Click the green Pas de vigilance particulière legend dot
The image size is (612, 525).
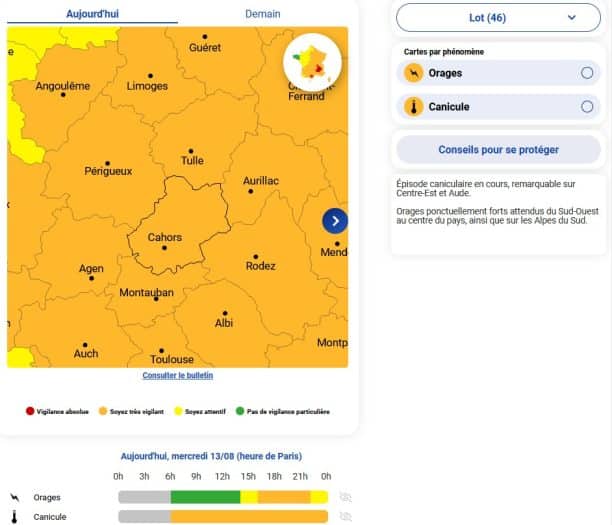pos(240,411)
